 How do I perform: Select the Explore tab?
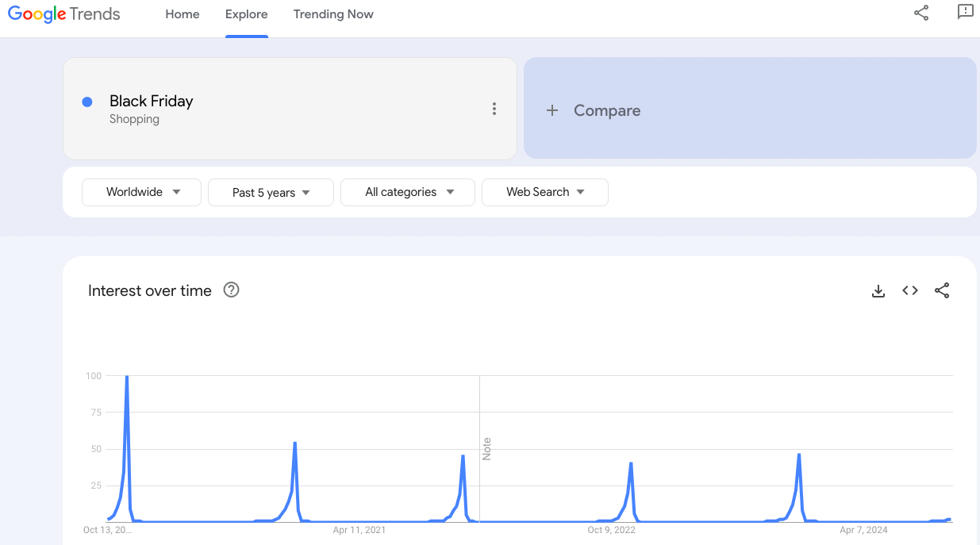tap(246, 14)
